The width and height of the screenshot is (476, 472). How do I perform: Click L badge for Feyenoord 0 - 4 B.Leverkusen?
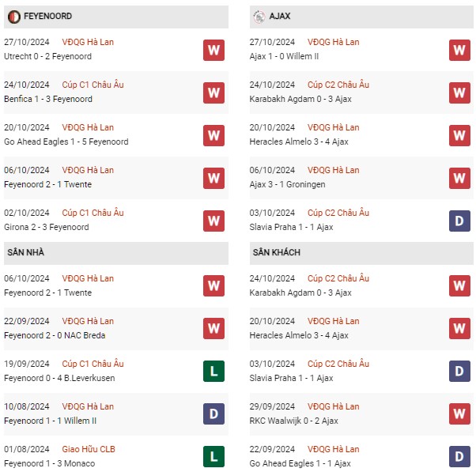pyautogui.click(x=213, y=372)
